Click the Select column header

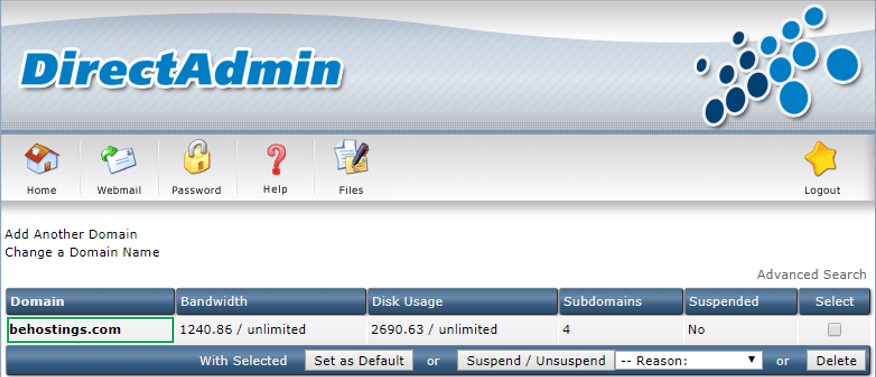point(834,302)
